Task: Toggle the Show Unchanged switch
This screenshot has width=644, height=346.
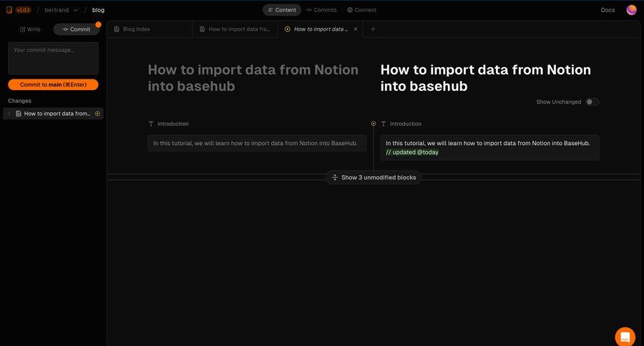Action: point(592,102)
